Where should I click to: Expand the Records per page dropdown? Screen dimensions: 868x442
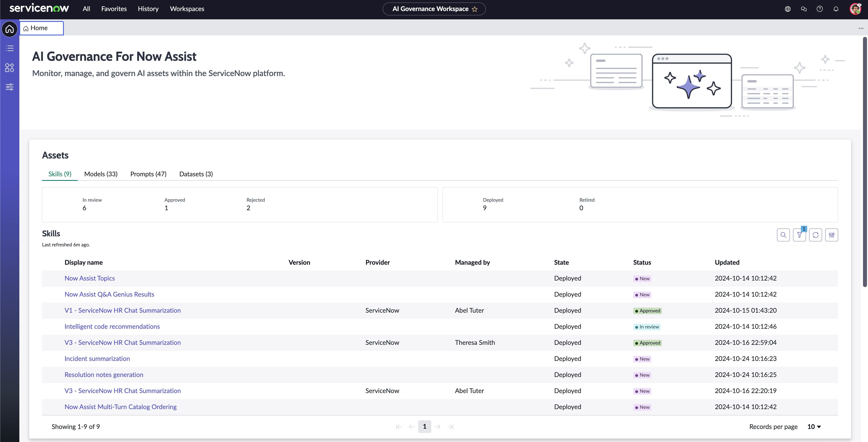814,426
